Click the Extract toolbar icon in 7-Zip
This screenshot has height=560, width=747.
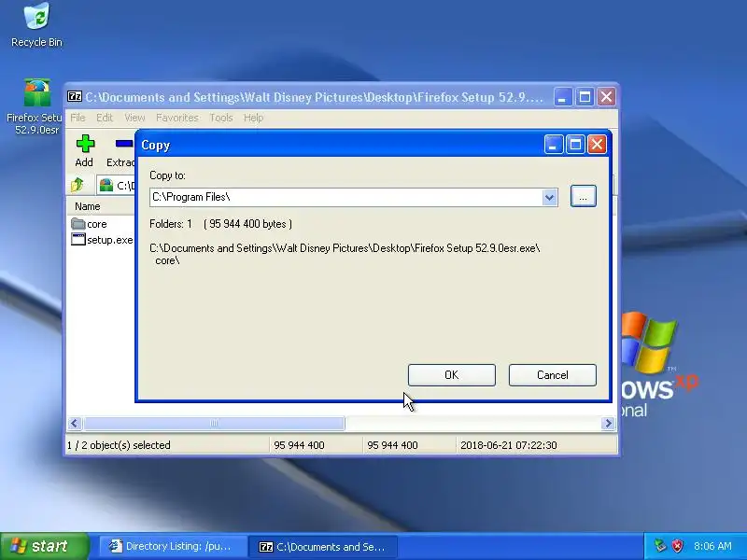pos(121,151)
